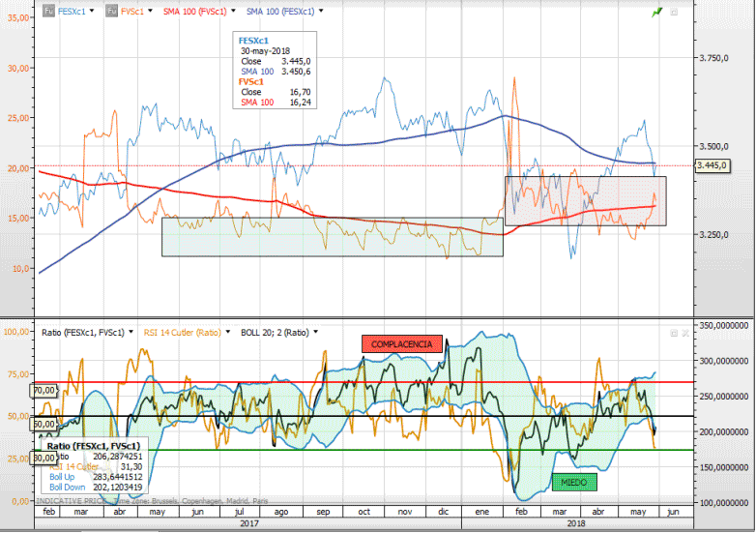Expand the SMA 100 (FVSc1) dropdown arrow
The height and width of the screenshot is (533, 756).
[233, 11]
